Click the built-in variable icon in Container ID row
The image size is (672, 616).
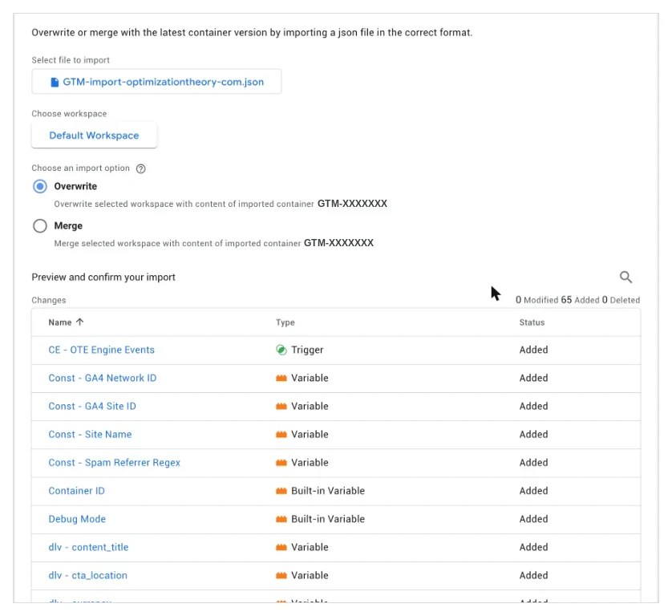click(281, 491)
